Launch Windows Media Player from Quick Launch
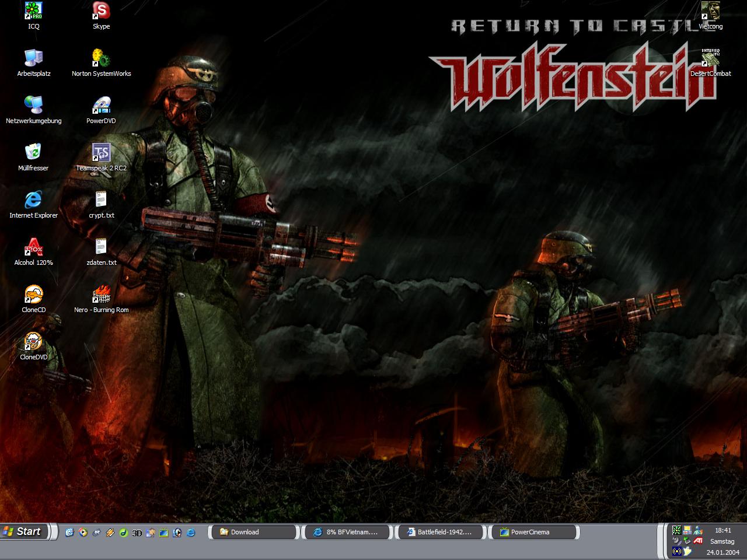Viewport: 747px width, 560px height. coord(83,532)
